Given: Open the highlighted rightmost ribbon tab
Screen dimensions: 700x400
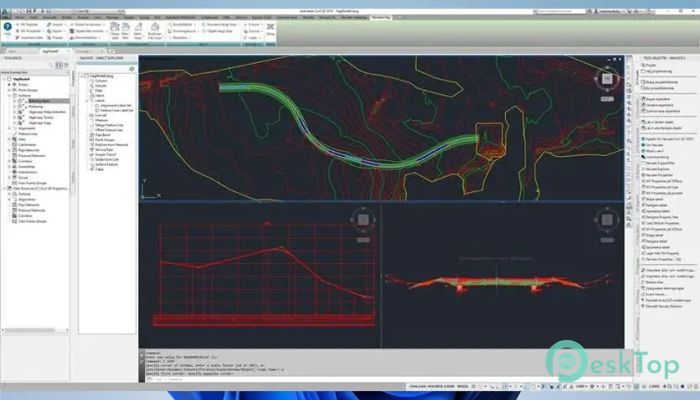Looking at the screenshot, I should (x=379, y=18).
